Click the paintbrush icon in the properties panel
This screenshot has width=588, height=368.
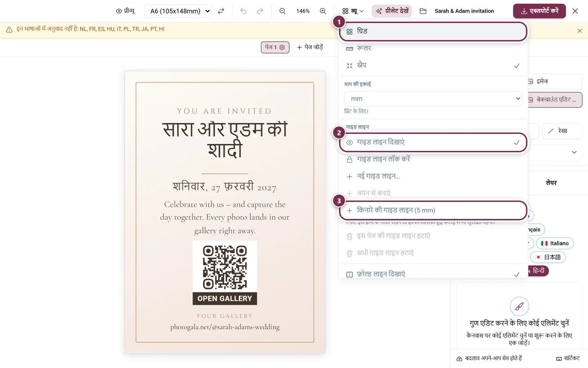(519, 306)
